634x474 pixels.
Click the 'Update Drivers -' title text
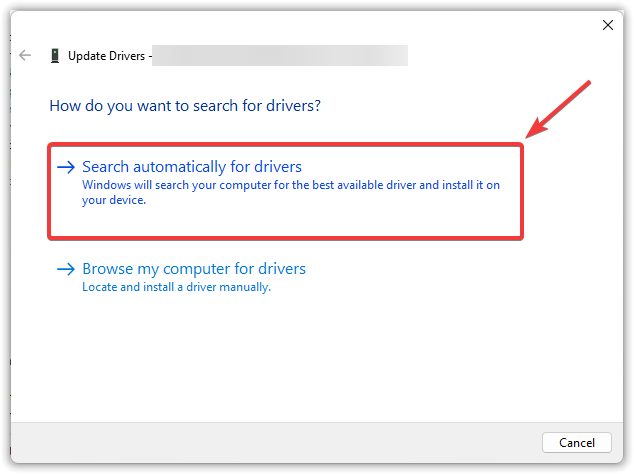[x=110, y=56]
